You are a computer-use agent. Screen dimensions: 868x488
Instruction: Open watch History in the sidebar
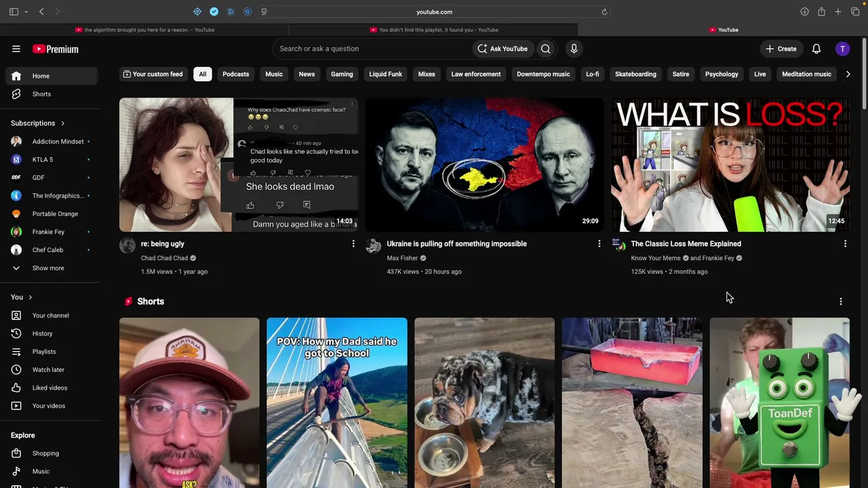[x=52, y=333]
